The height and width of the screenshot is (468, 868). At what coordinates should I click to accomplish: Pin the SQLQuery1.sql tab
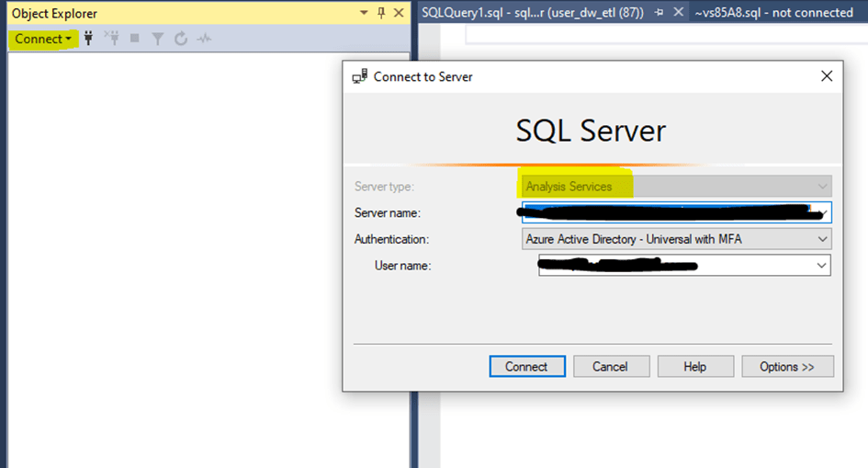(659, 12)
